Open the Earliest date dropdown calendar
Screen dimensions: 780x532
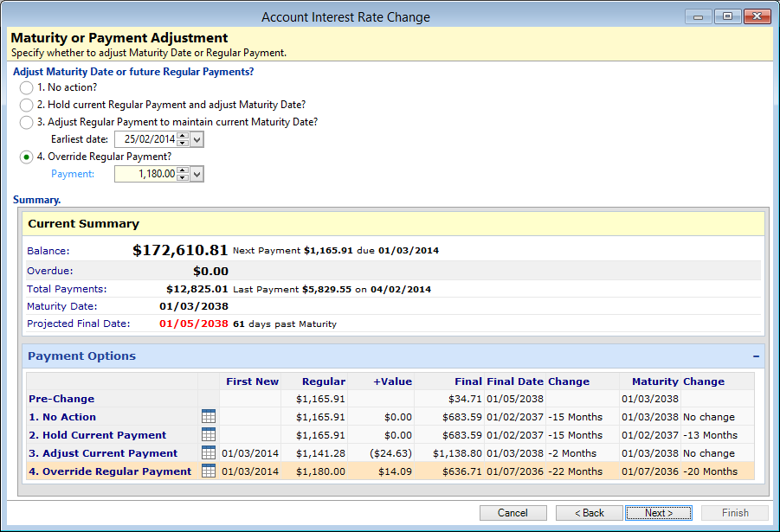197,140
